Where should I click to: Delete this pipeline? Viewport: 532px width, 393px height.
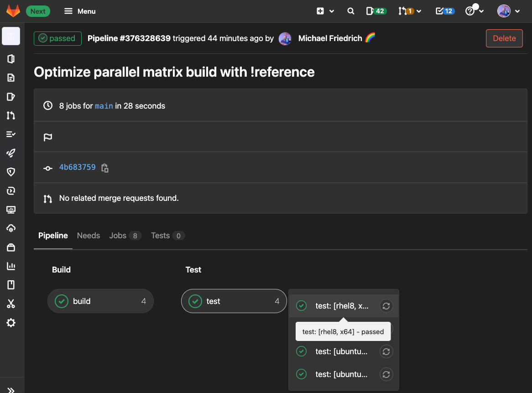pyautogui.click(x=504, y=38)
